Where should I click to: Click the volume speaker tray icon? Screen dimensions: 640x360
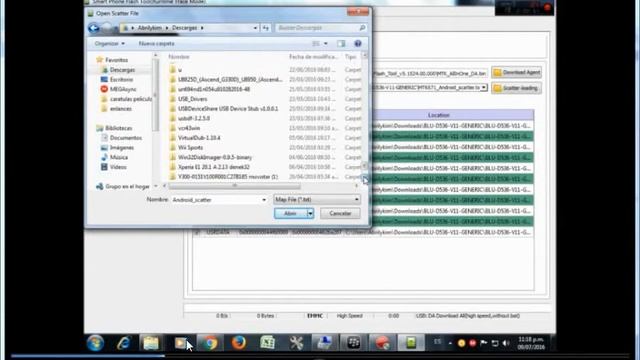click(x=506, y=343)
